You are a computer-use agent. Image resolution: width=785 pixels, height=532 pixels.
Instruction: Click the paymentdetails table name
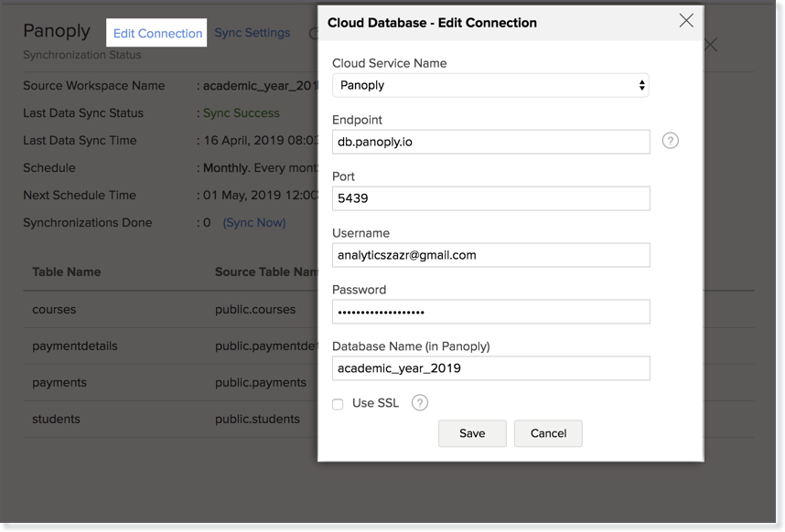(x=75, y=346)
